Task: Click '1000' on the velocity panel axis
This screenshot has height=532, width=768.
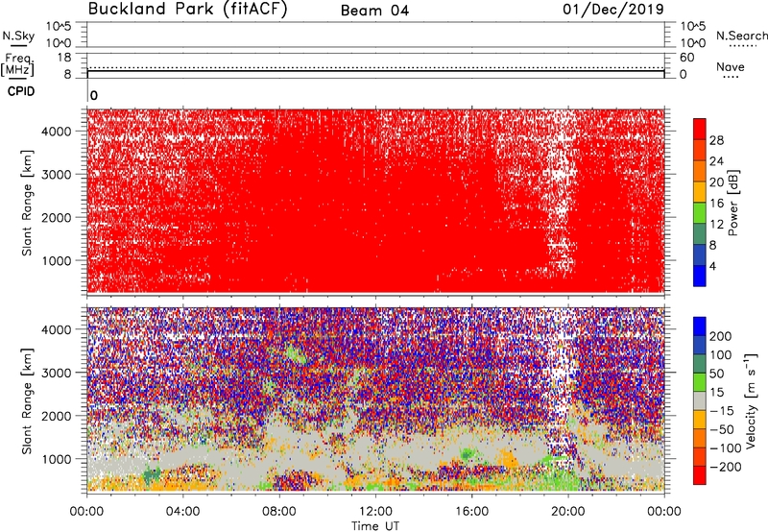Action: (x=56, y=459)
